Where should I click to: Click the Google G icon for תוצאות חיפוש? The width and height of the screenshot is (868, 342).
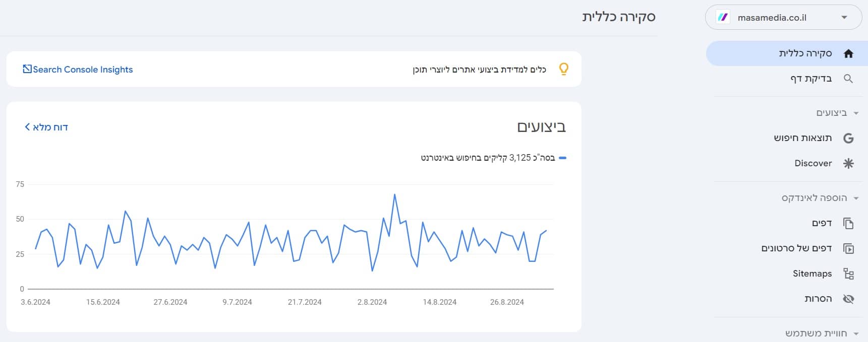[848, 138]
